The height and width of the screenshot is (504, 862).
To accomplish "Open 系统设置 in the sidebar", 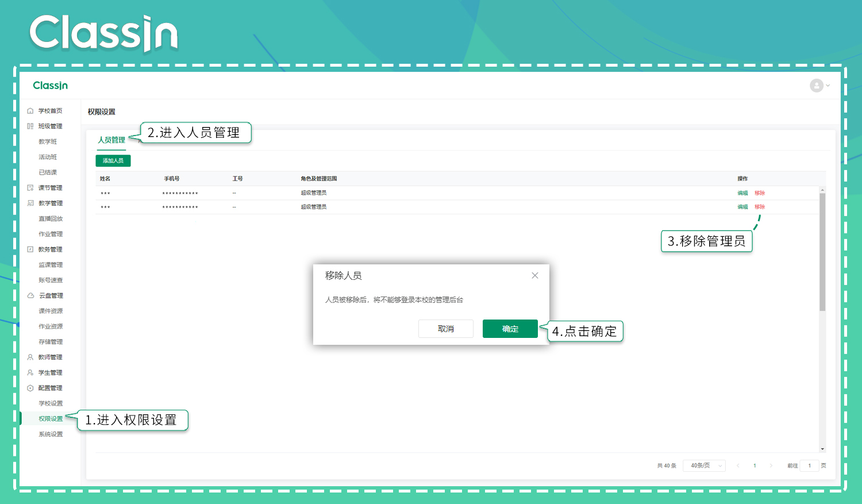I will coord(51,434).
